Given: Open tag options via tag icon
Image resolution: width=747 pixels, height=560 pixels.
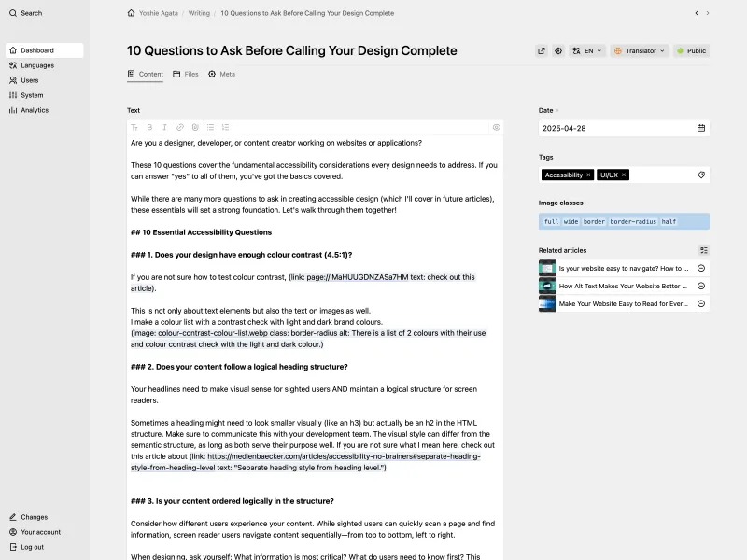Looking at the screenshot, I should tap(701, 175).
